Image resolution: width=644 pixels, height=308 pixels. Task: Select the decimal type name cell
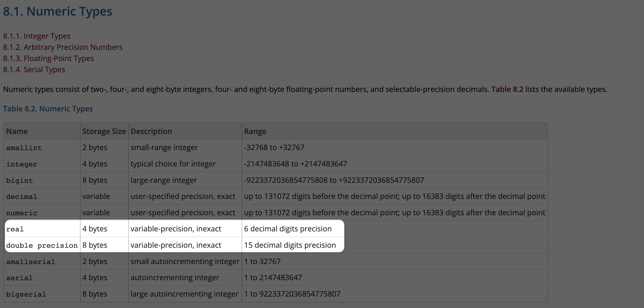[42, 196]
